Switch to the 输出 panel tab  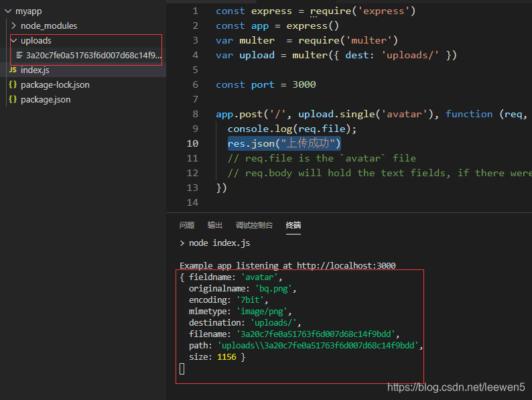point(215,225)
